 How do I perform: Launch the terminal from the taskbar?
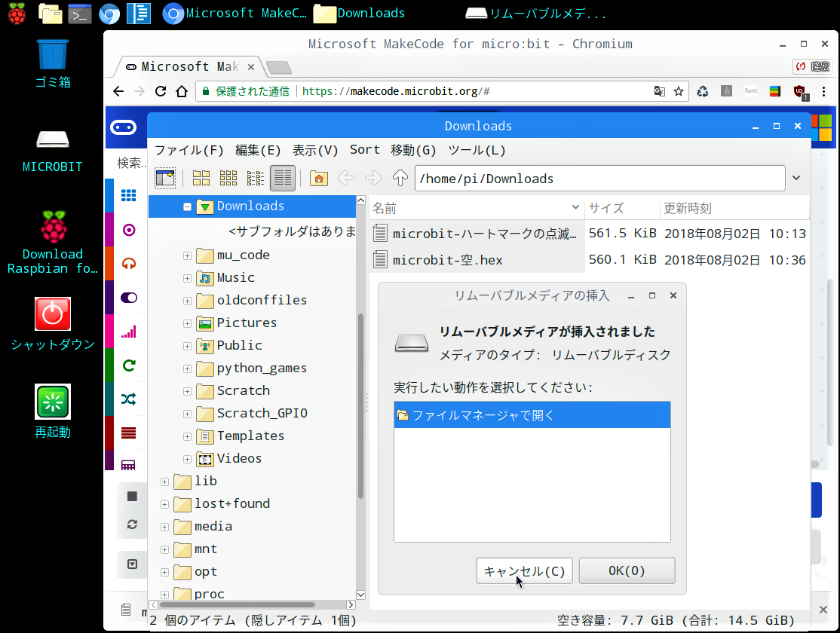(80, 14)
